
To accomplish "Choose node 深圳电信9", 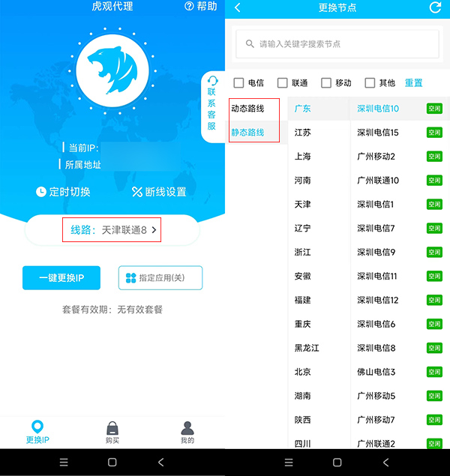I will (x=376, y=253).
